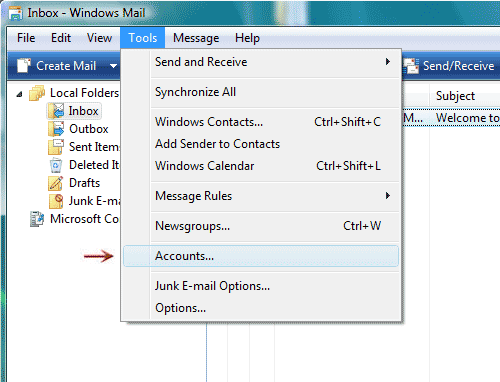Click the Create Mail page icon

click(x=24, y=65)
